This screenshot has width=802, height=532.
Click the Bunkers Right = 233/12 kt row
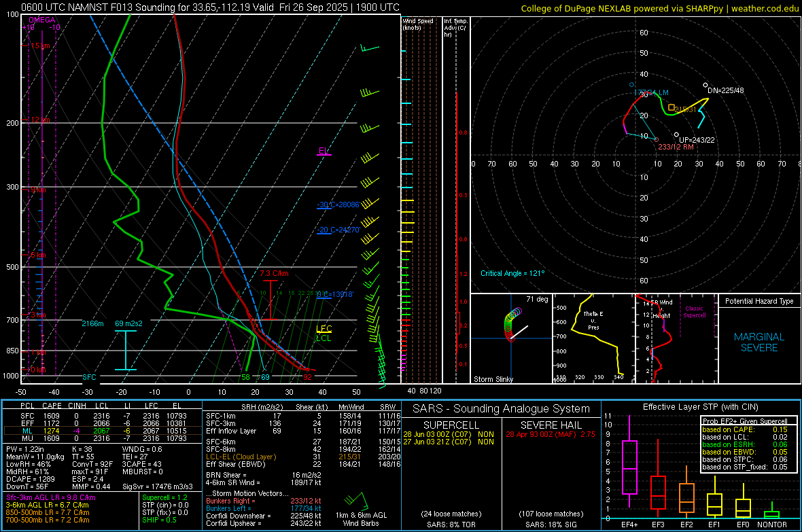click(263, 501)
